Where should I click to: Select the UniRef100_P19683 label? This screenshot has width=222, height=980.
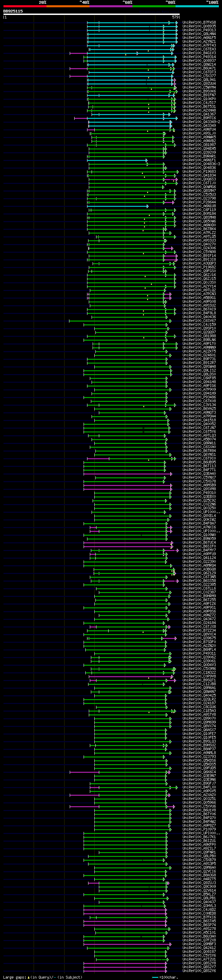tap(199, 172)
